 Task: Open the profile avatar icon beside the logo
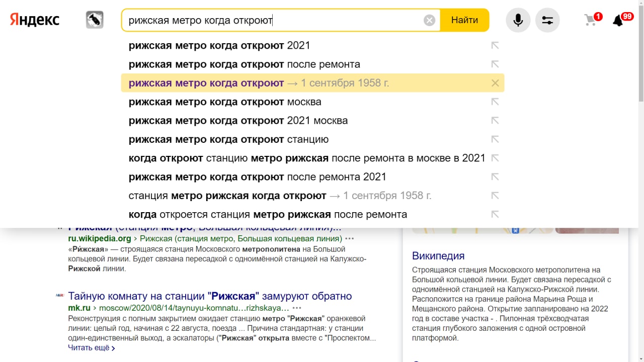click(x=95, y=20)
